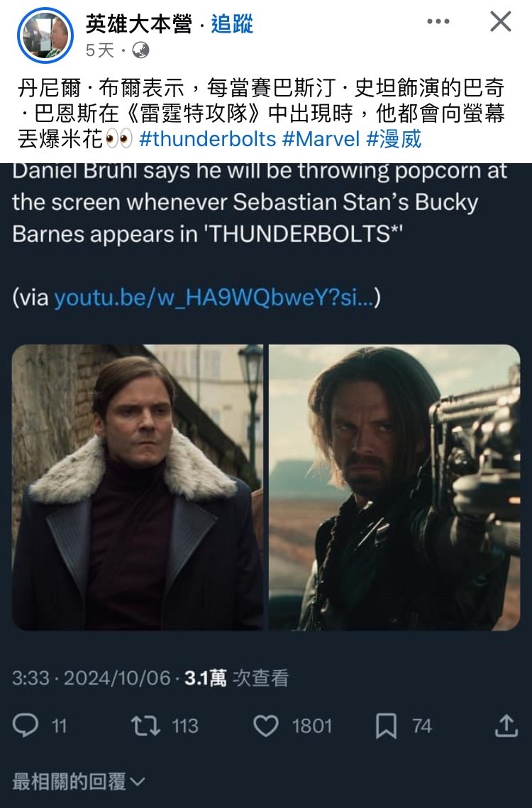Click the 追蹤 follow link
The height and width of the screenshot is (808, 532).
click(232, 23)
